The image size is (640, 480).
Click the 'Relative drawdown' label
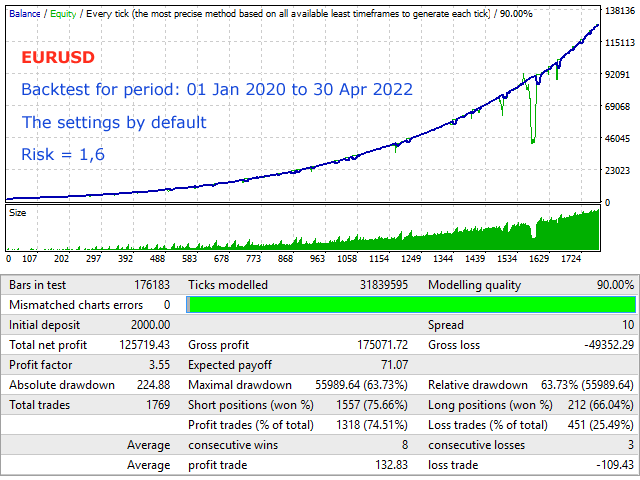(478, 385)
